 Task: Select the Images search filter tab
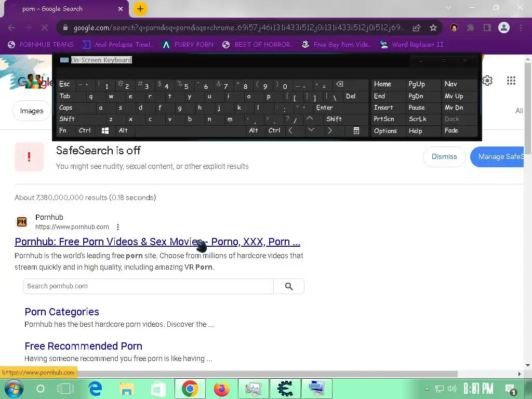pyautogui.click(x=32, y=111)
